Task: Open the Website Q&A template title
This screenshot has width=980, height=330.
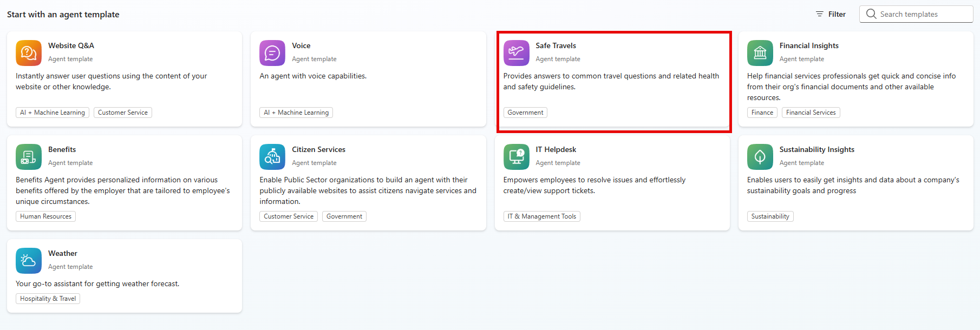Action: coord(71,45)
